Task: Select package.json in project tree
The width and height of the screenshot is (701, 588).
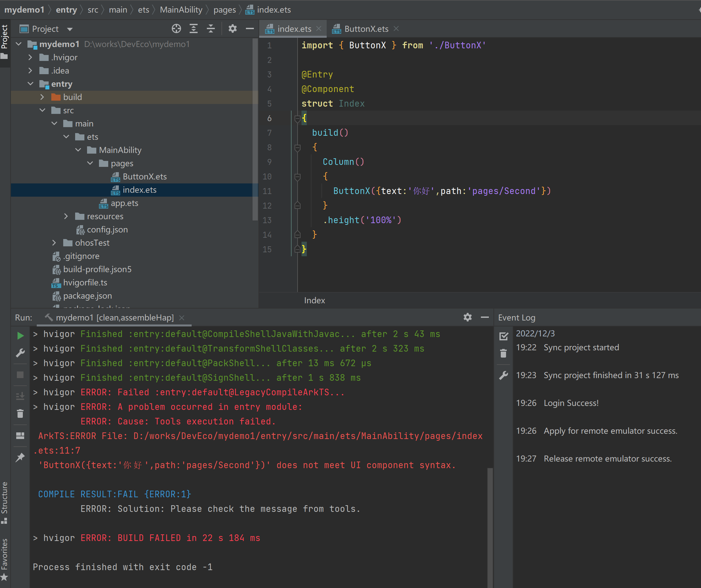Action: pos(87,296)
